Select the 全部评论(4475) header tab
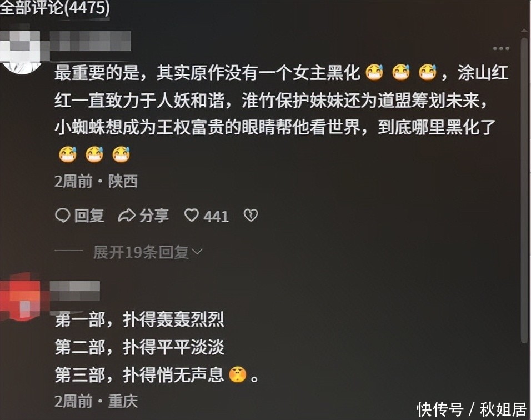This screenshot has width=531, height=420. (54, 8)
